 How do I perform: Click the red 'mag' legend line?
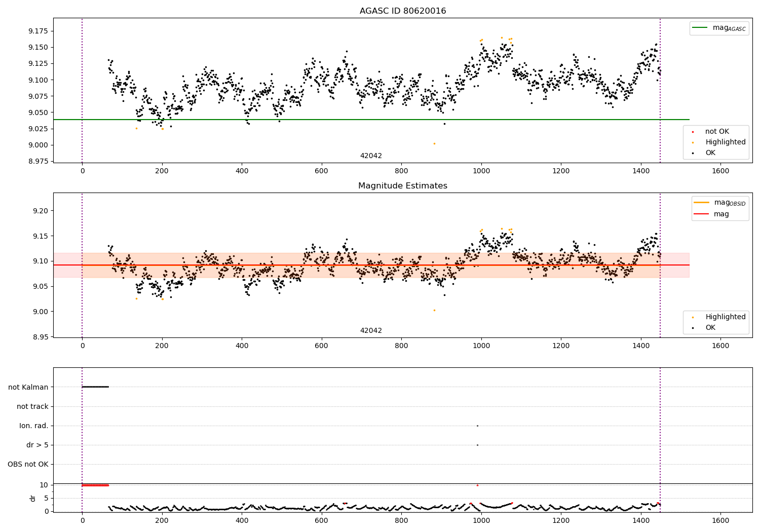[702, 214]
